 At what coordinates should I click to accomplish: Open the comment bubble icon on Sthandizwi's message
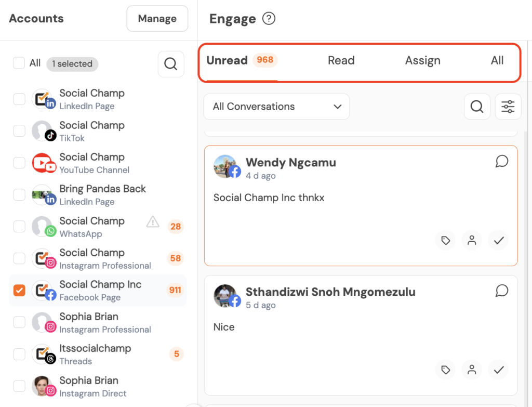coord(501,291)
